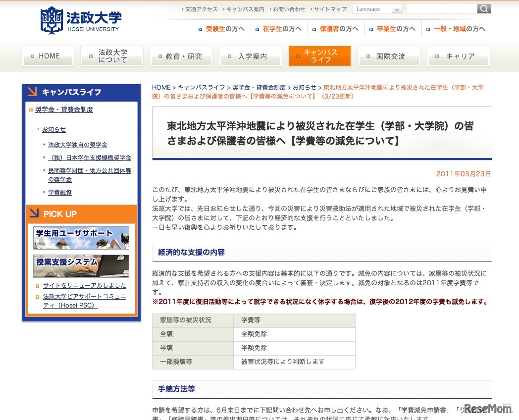Screen dimensions: 519x420
Task: Click the orange bullet icon beside サイトをリニューアルしました
Action: 38,286
